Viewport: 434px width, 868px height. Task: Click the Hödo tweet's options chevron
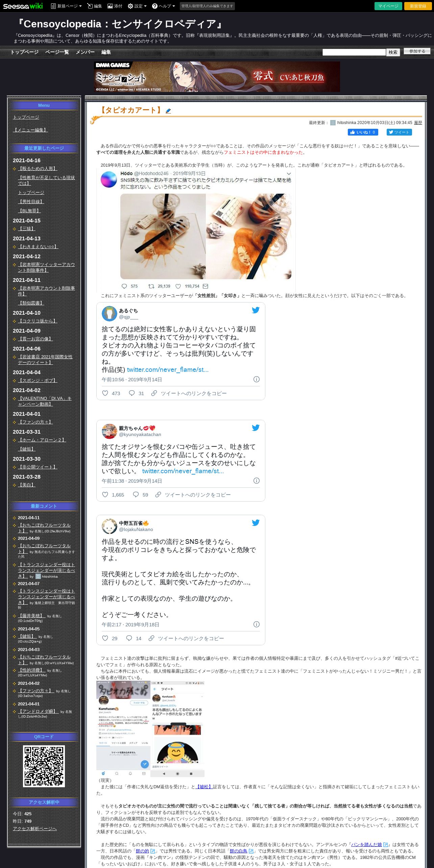pyautogui.click(x=289, y=174)
